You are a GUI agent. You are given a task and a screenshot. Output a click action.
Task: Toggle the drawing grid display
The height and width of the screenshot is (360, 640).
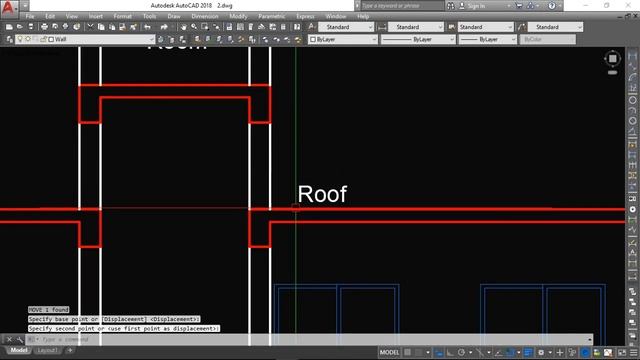407,352
